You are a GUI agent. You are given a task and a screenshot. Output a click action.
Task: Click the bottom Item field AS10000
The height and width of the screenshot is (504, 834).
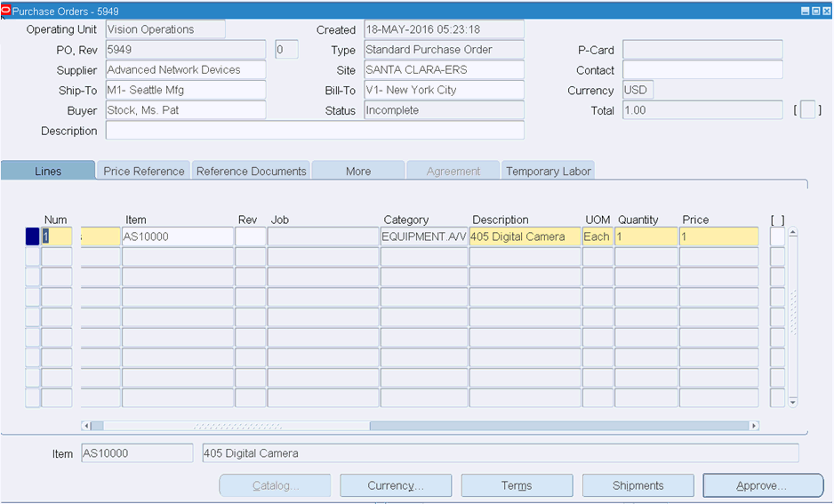[137, 453]
